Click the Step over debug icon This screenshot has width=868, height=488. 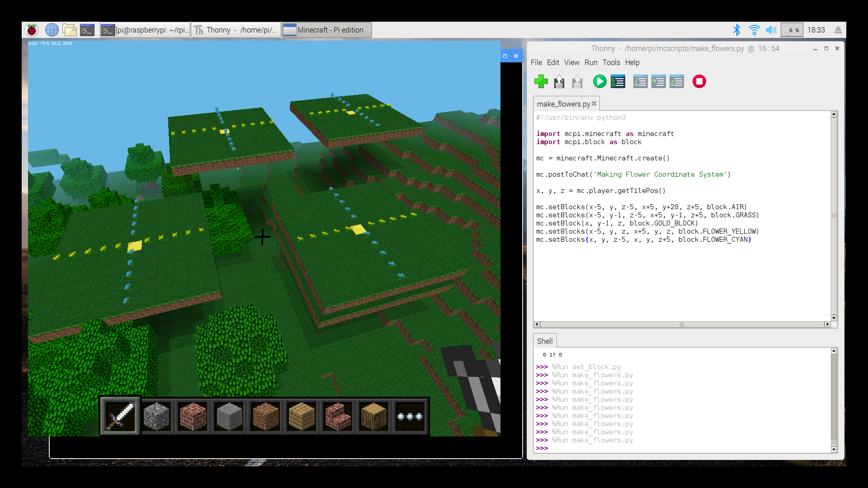click(x=640, y=82)
